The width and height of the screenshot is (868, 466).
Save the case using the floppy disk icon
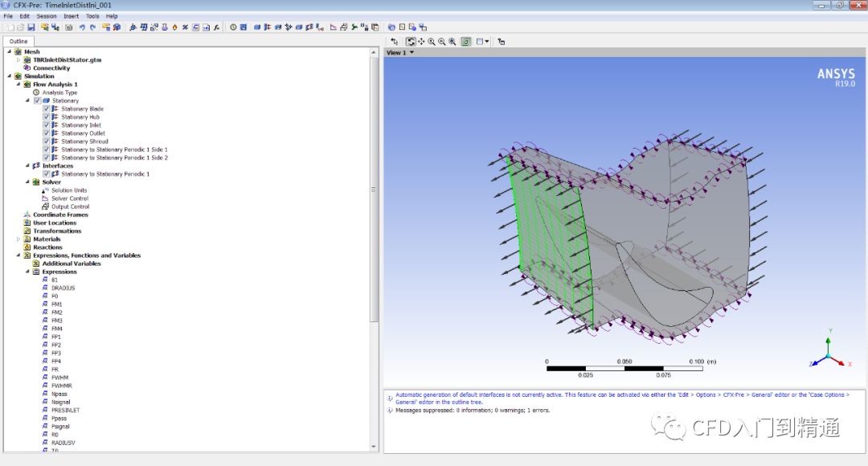click(31, 27)
